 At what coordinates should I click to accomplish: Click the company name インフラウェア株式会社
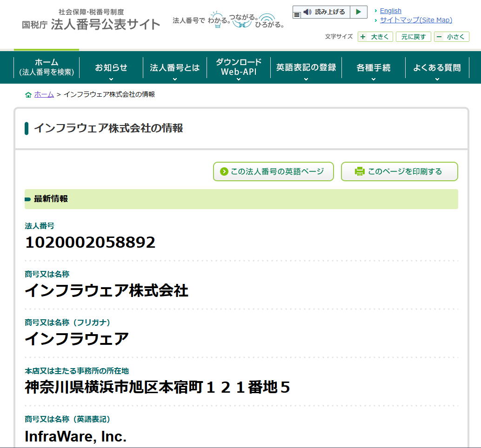[107, 290]
